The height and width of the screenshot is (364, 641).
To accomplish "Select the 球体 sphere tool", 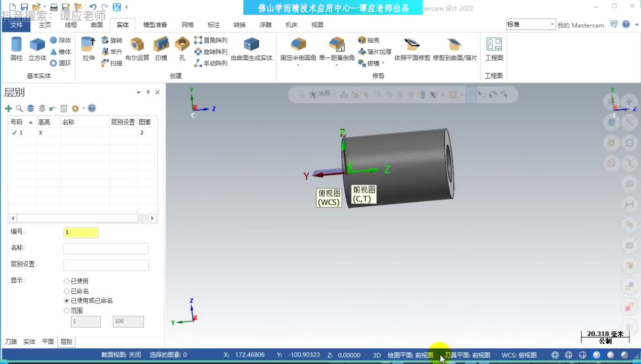I will [x=60, y=40].
